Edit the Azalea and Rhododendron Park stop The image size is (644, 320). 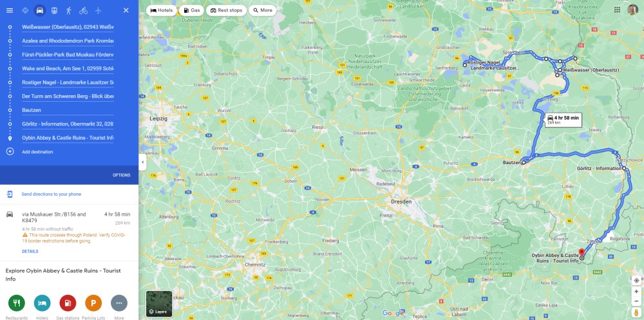point(68,41)
